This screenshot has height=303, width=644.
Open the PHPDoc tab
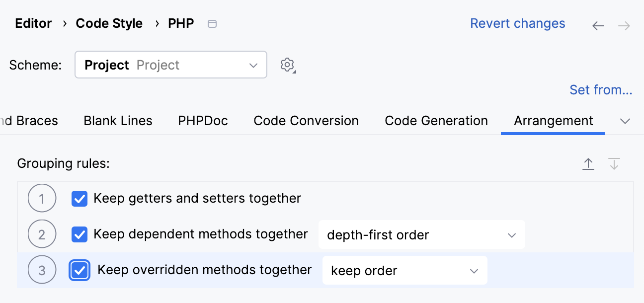pos(203,121)
